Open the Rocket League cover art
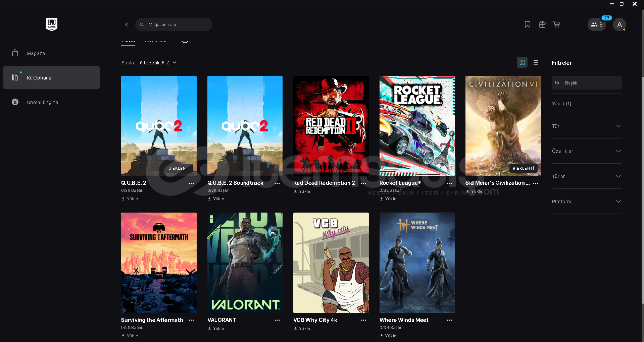644x342 pixels. point(417,126)
